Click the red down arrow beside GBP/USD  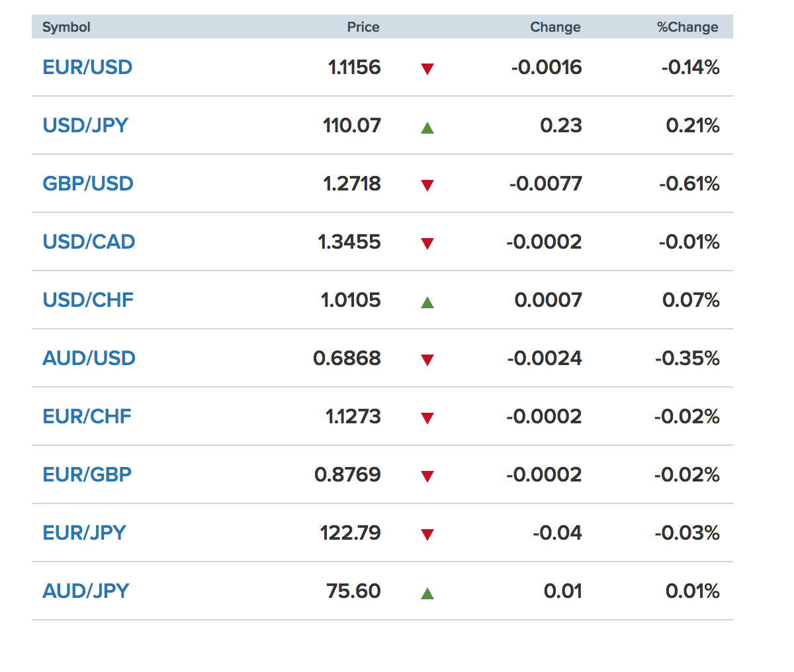[x=427, y=185]
